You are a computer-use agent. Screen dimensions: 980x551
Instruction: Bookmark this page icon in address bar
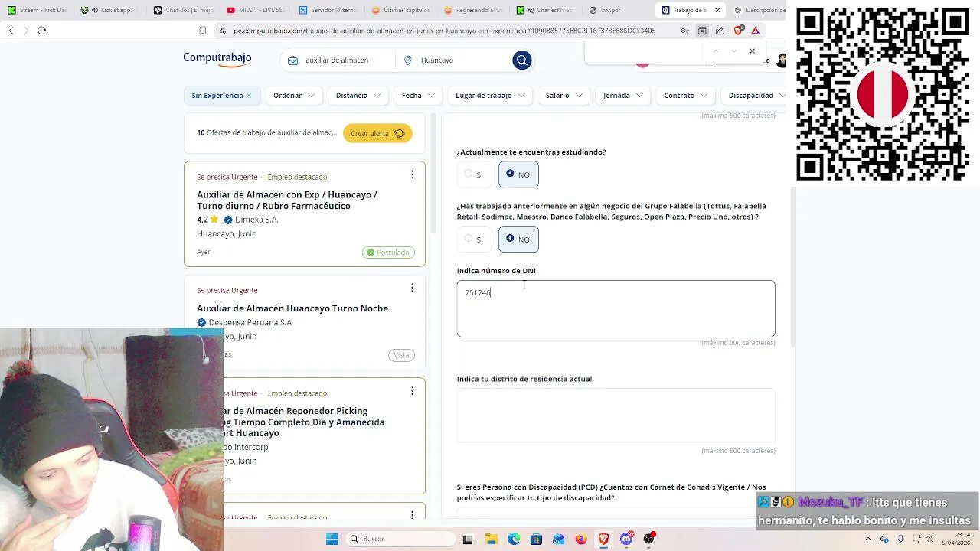203,31
